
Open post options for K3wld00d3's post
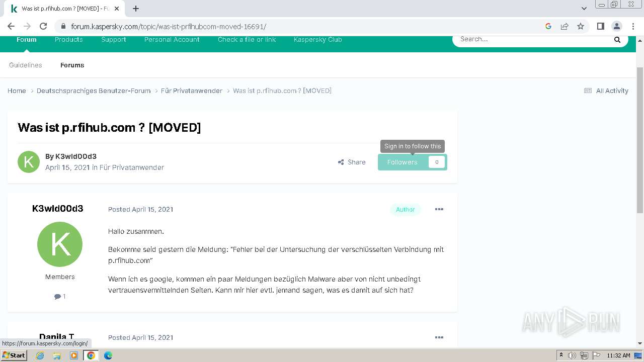pos(439,209)
